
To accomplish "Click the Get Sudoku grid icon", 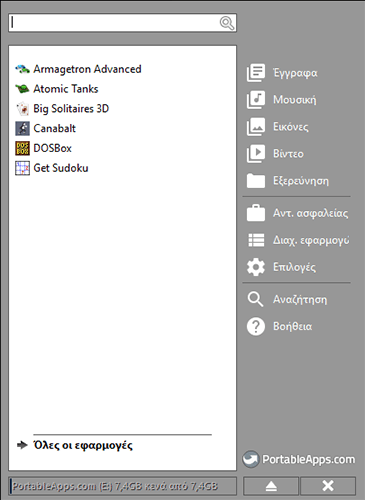I will click(x=22, y=168).
